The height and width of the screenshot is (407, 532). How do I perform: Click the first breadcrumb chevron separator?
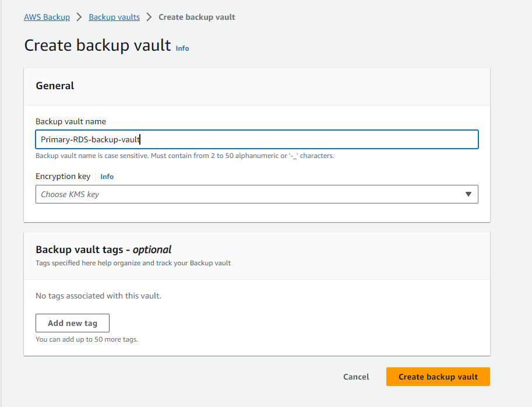tap(79, 17)
